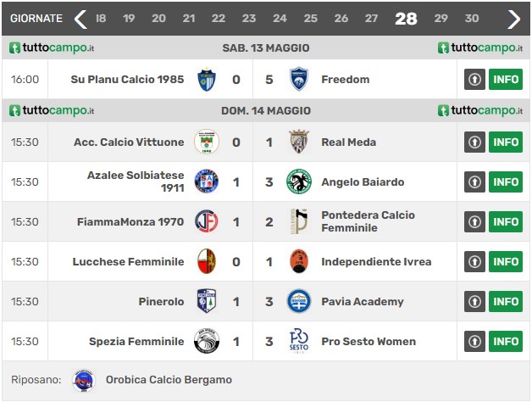The image size is (532, 402).
Task: Open the Pontedera Calcio Femminile team link
Action: tap(369, 221)
